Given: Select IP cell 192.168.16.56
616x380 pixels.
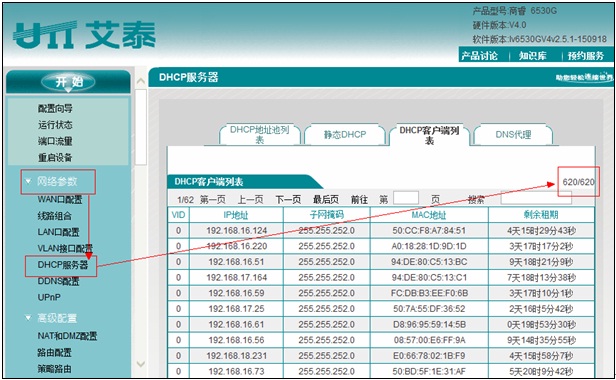Looking at the screenshot, I should [236, 340].
